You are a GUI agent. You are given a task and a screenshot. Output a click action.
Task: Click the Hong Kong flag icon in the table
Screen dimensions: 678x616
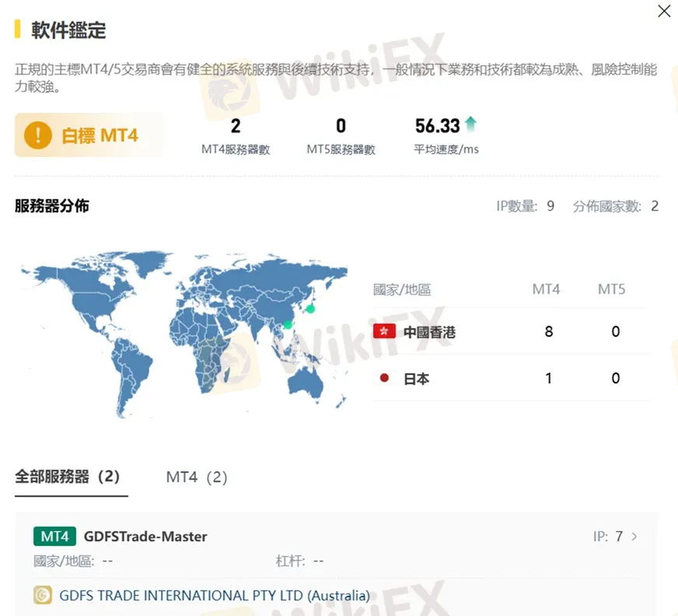click(x=383, y=331)
